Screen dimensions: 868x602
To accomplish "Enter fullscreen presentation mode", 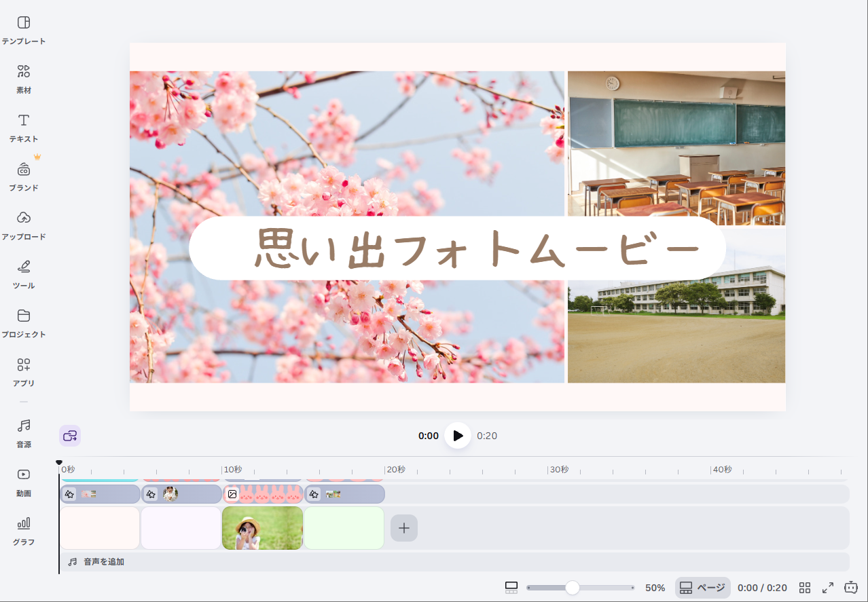I will tap(828, 588).
